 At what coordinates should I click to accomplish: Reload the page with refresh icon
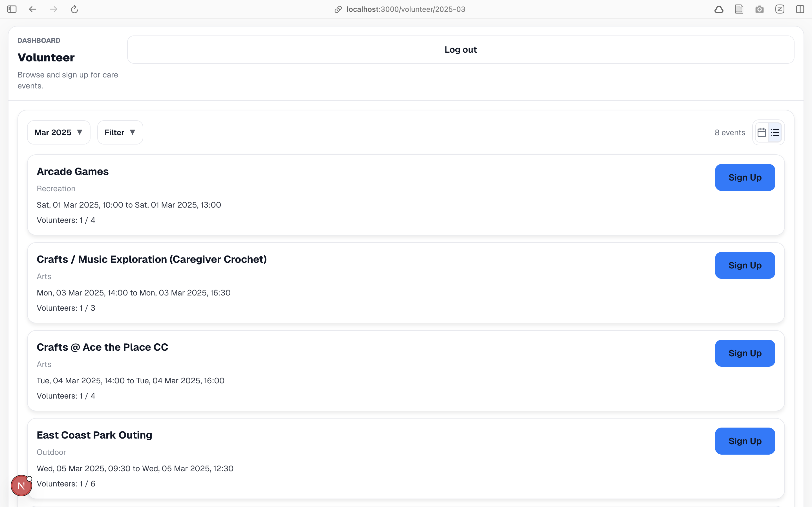[74, 9]
